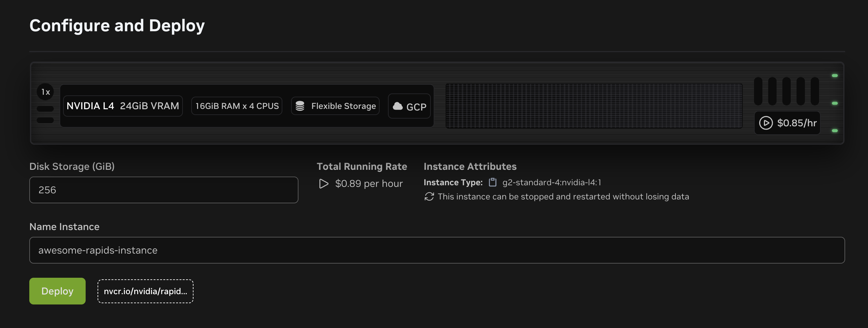Click the database icon on Flexible Storage chip
The image size is (868, 328).
[301, 105]
